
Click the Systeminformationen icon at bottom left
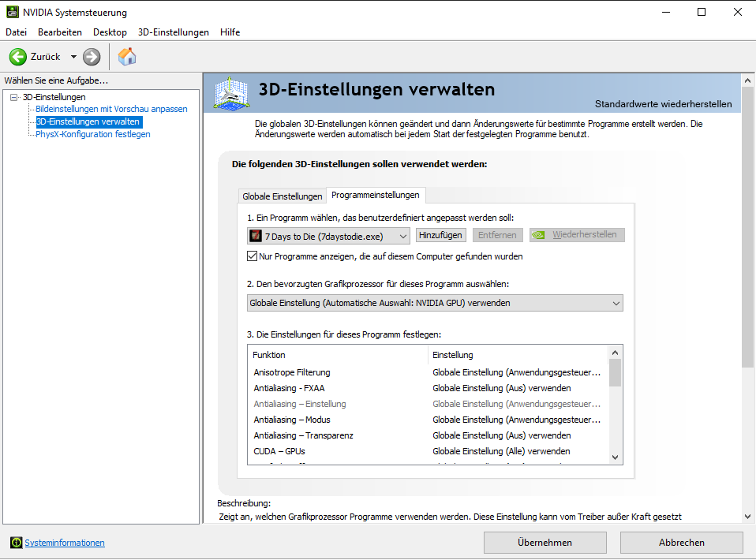17,543
